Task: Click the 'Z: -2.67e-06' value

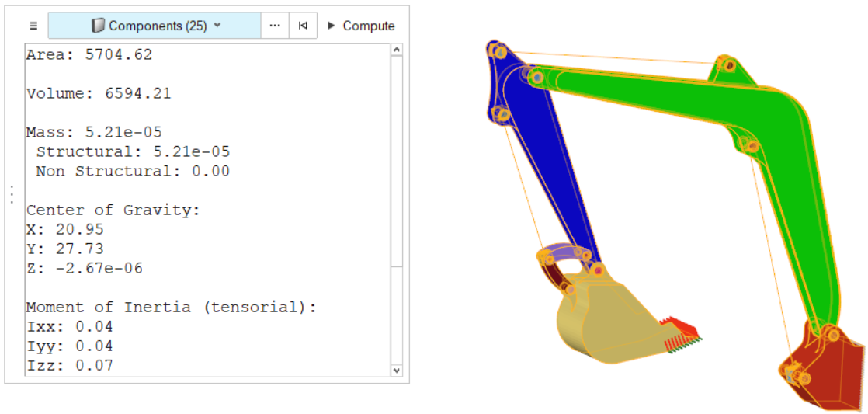Action: tap(85, 269)
